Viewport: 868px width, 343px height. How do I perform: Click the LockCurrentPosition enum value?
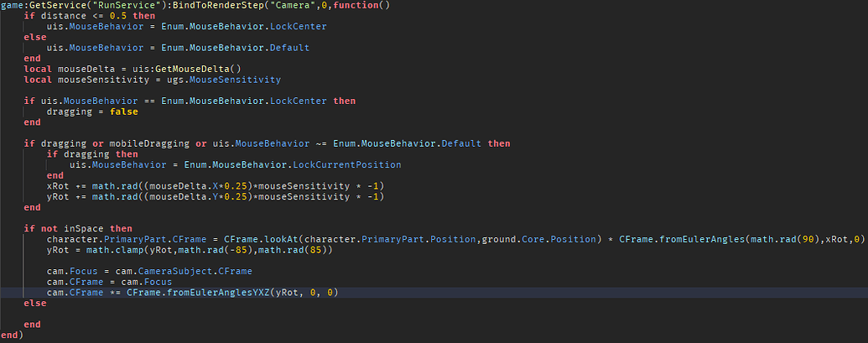(347, 165)
